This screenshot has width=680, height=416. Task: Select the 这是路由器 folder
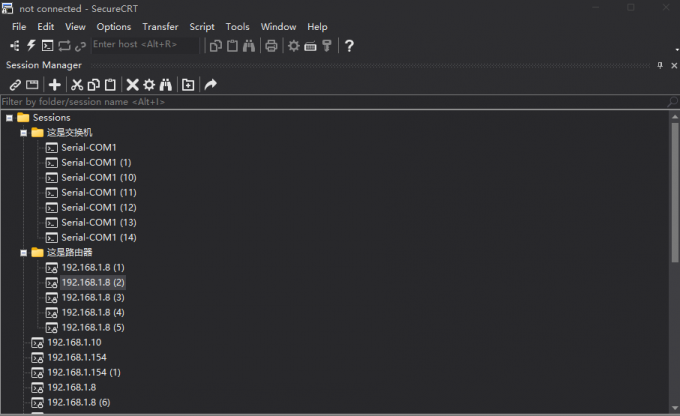pyautogui.click(x=69, y=252)
